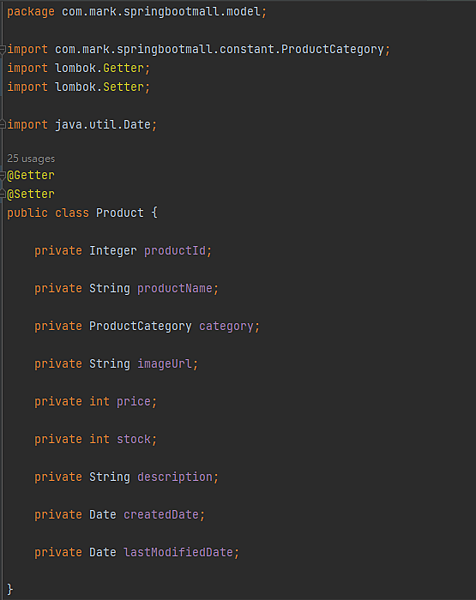Open the 25 usages hint
476x600 pixels.
point(31,158)
